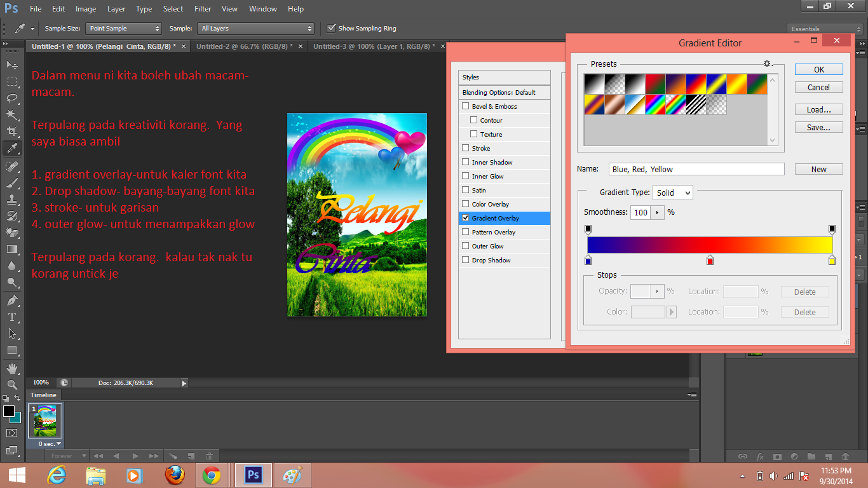Open the Presets gear menu in Gradient Editor
Viewport: 868px width, 488px height.
click(x=767, y=64)
